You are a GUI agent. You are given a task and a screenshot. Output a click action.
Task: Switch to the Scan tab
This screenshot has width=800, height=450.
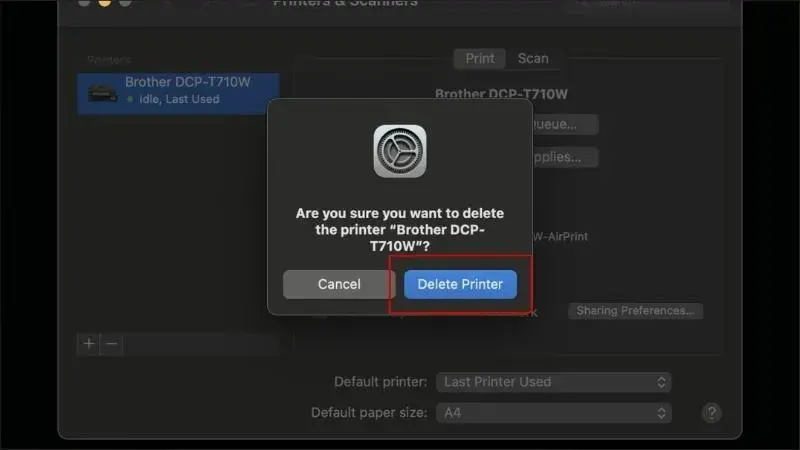click(533, 58)
